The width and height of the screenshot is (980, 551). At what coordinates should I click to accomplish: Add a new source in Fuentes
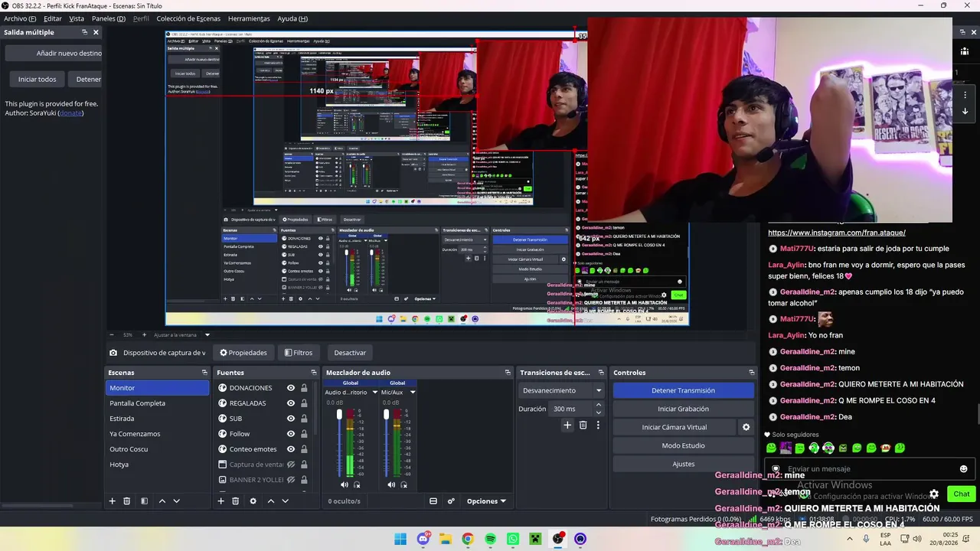point(220,501)
